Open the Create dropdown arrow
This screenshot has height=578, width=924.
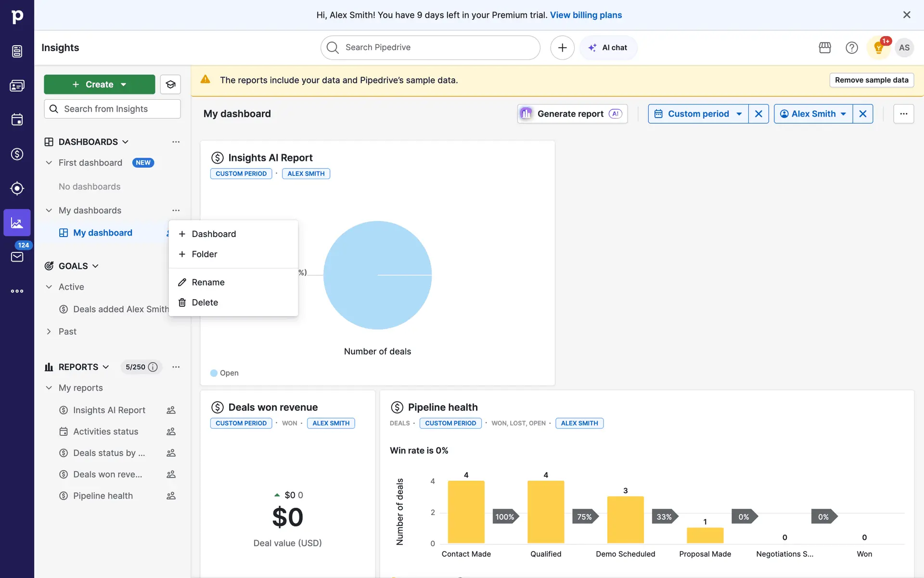click(124, 84)
